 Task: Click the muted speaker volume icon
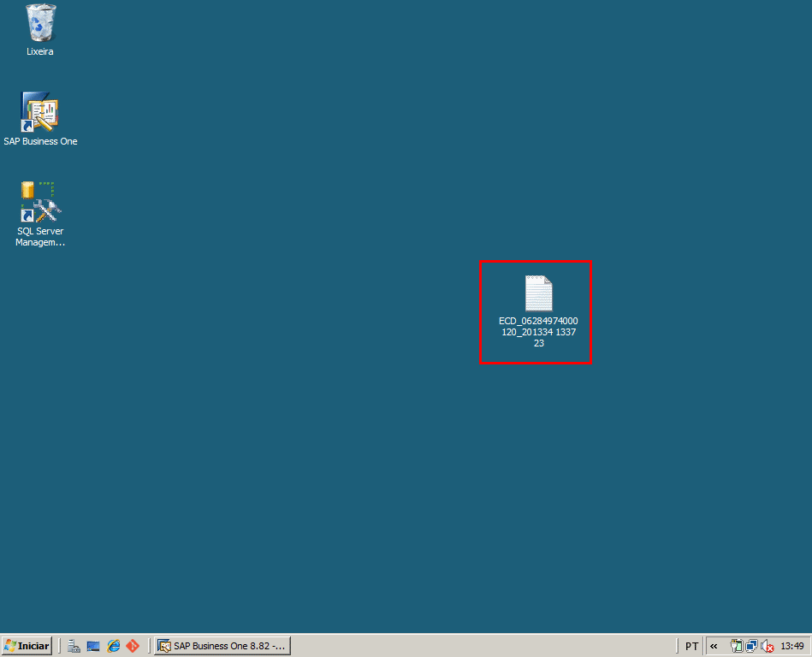coord(768,646)
